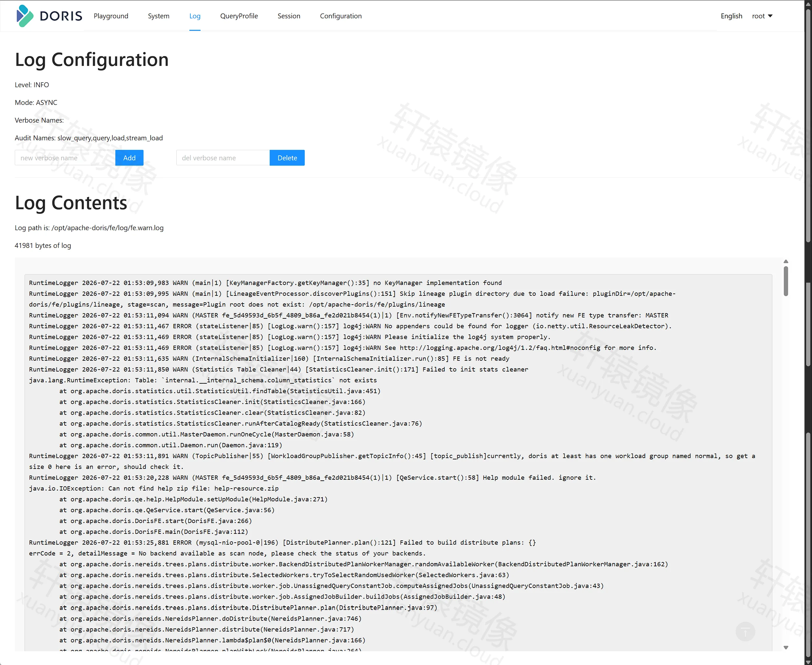Click the page vertical scrollbar
This screenshot has height=665, width=812.
click(808, 332)
